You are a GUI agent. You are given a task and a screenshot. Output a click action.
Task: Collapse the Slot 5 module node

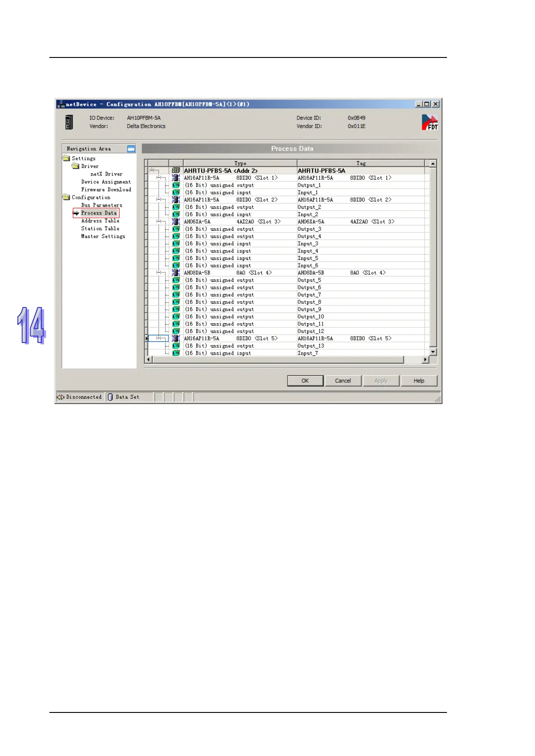[x=159, y=338]
